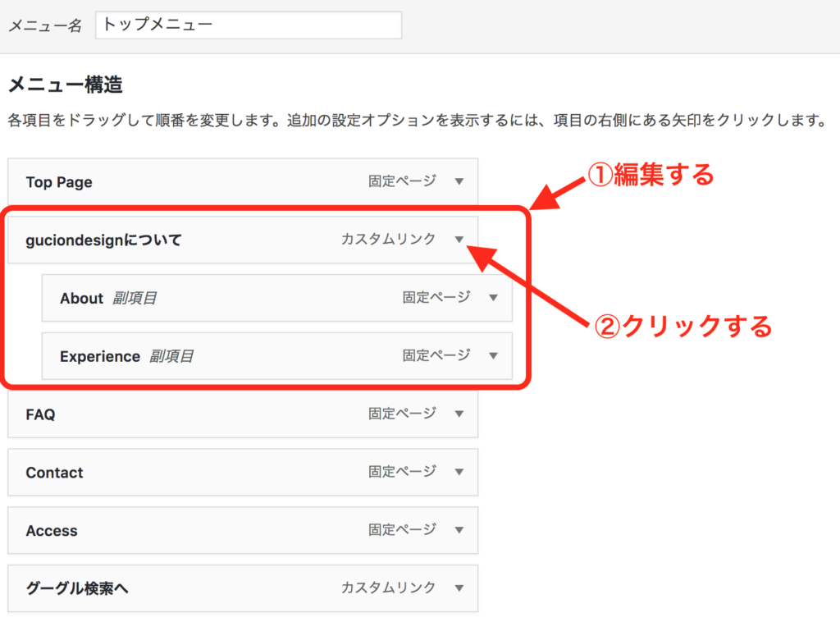The width and height of the screenshot is (840, 622).
Task: Select the グーグル検索へ item title
Action: tap(77, 588)
